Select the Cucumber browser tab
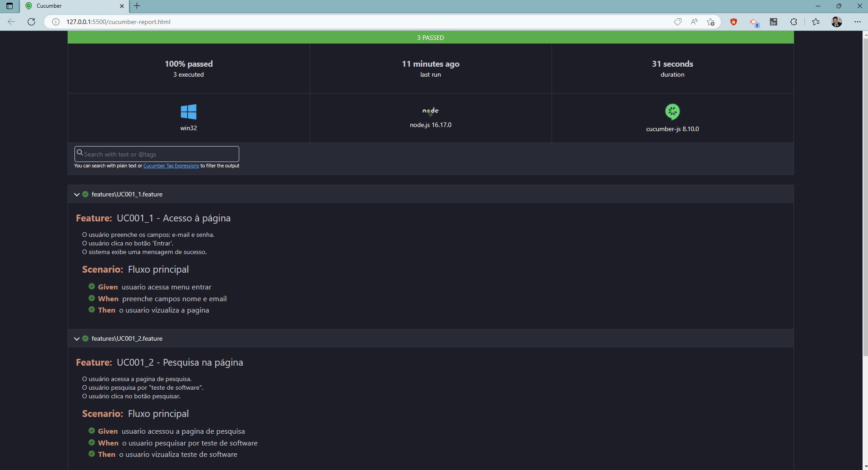Viewport: 868px width, 470px height. click(74, 6)
